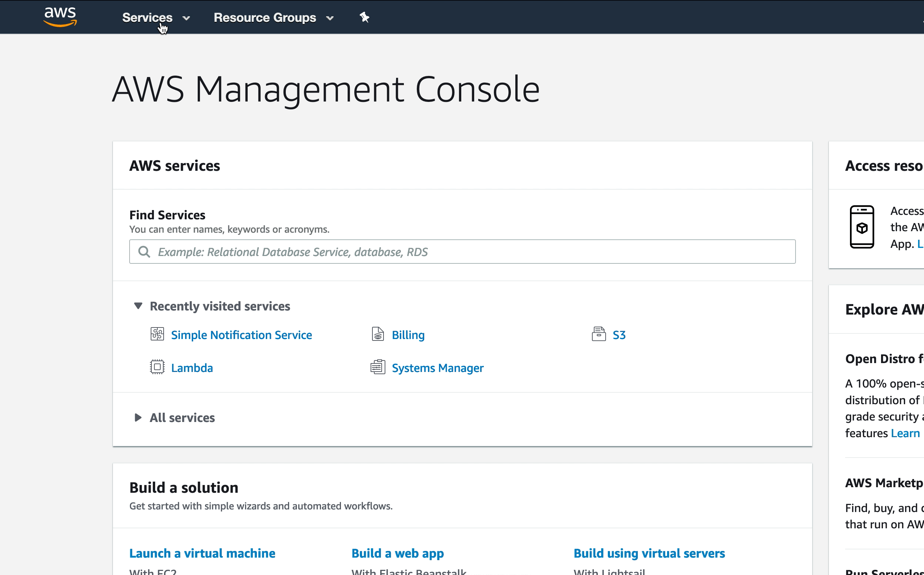Click the AWS services heading
The height and width of the screenshot is (575, 924).
pyautogui.click(x=175, y=166)
